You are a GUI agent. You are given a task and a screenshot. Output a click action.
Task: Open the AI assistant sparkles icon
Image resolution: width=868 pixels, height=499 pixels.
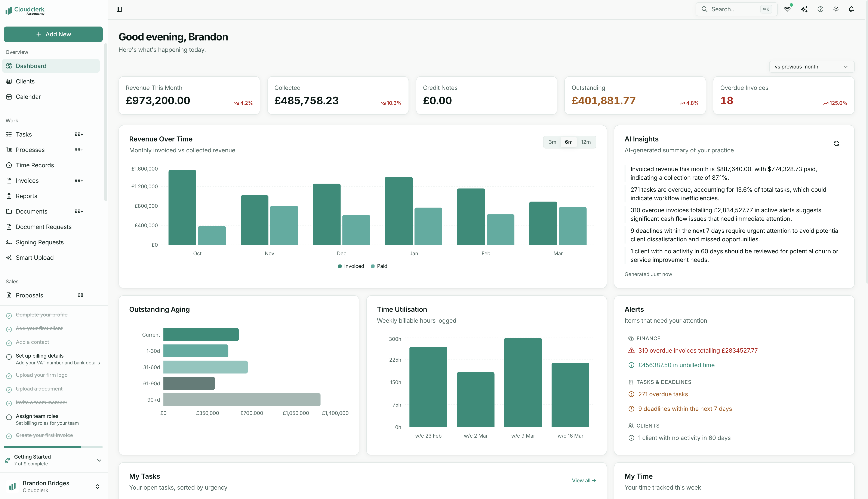pos(804,9)
